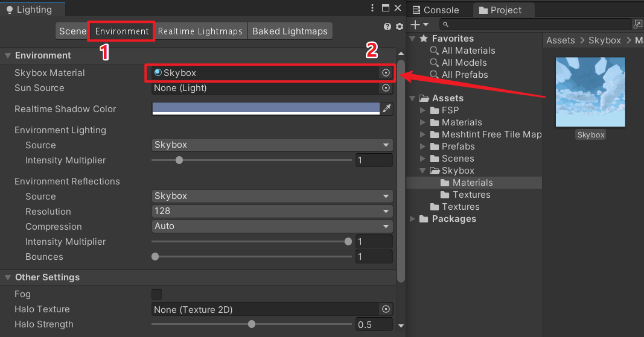Viewport: 644px width, 337px height.
Task: Click the Sun Source None (Light) field
Action: pos(272,88)
